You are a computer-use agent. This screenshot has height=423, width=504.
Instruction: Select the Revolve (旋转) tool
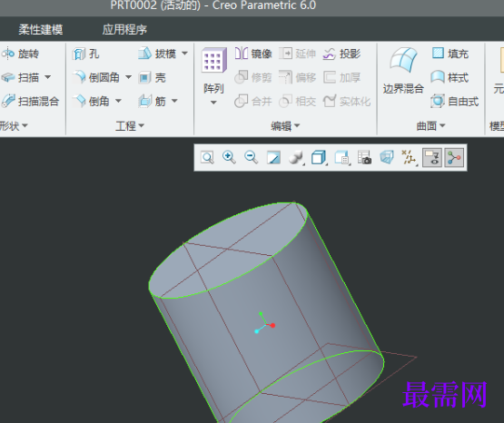pos(20,54)
